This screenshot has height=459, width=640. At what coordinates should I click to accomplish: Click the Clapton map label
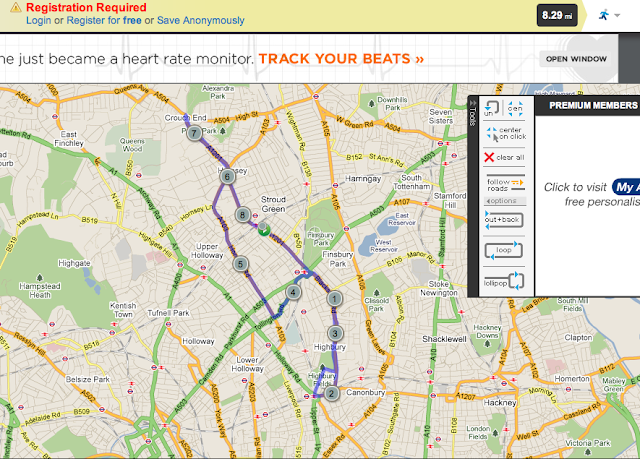(578, 337)
